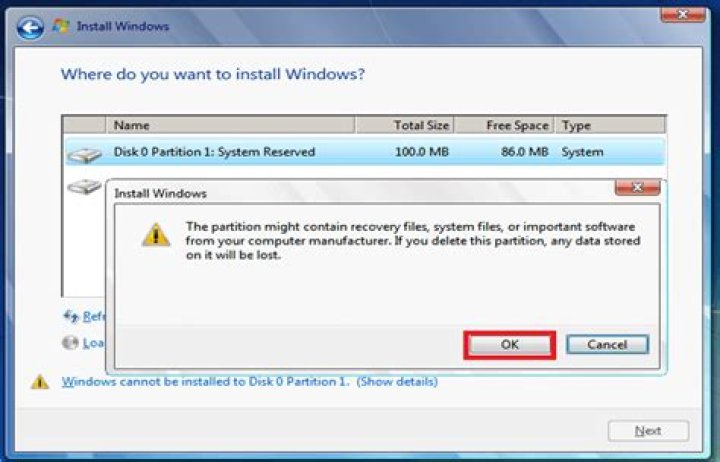720x462 pixels.
Task: Sort by the Total Size column header
Action: [405, 126]
